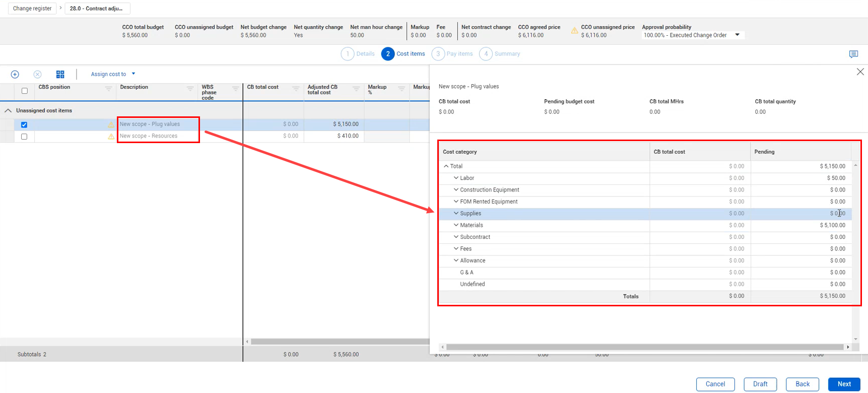Click the Description column filter icon
This screenshot has width=868, height=393.
coord(190,89)
